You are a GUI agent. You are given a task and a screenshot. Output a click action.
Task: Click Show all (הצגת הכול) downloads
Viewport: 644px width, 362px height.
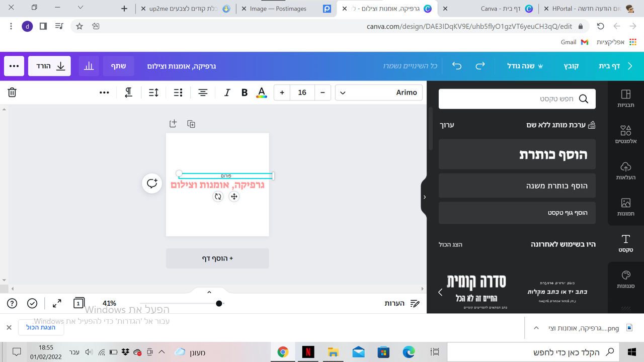(x=41, y=327)
